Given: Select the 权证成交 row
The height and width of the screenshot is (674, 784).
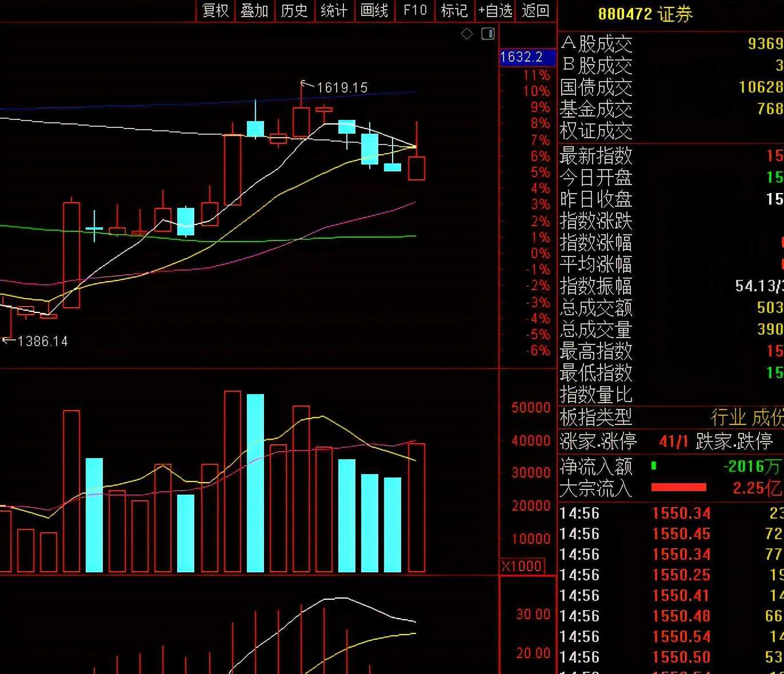Looking at the screenshot, I should click(671, 131).
